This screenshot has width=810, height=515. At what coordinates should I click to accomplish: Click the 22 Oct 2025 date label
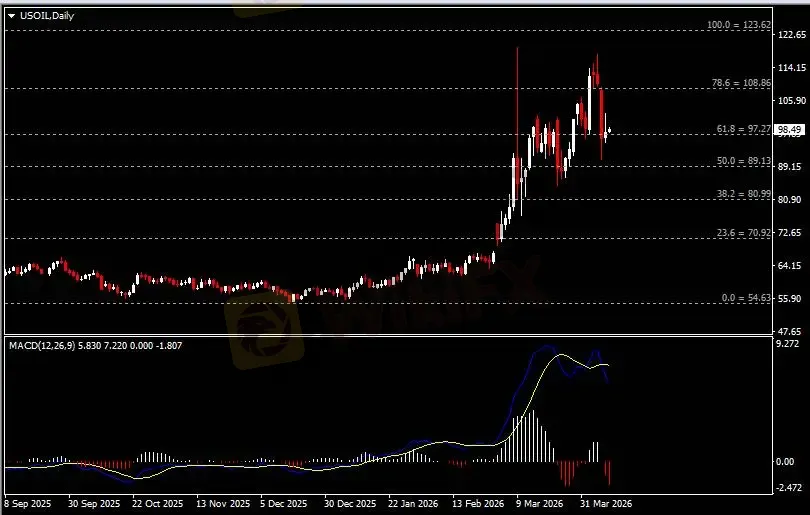158,504
